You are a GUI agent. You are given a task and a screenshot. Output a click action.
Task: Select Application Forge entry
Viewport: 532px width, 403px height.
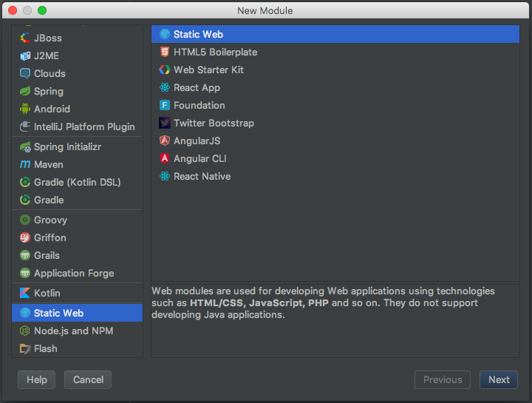pos(78,273)
